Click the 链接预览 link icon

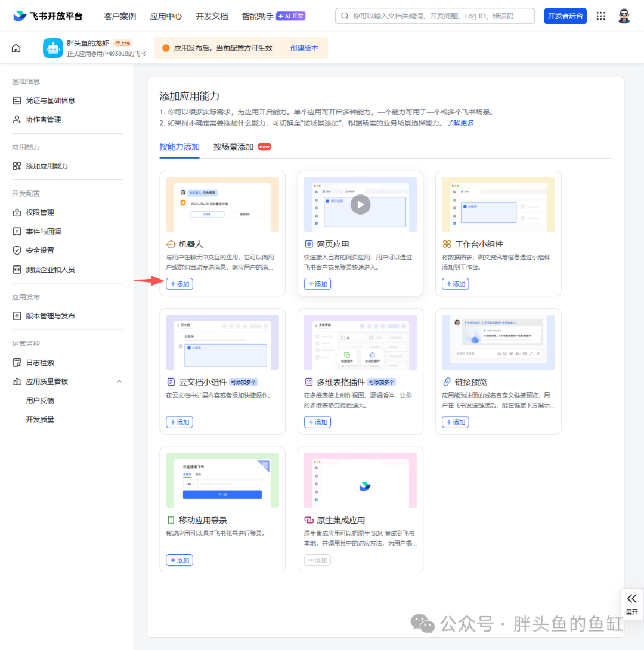(447, 382)
